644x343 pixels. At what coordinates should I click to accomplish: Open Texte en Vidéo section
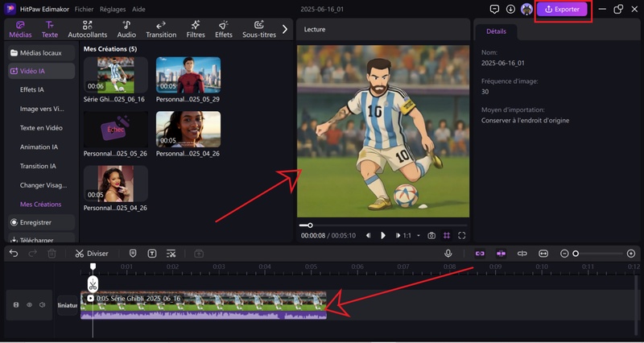point(41,128)
